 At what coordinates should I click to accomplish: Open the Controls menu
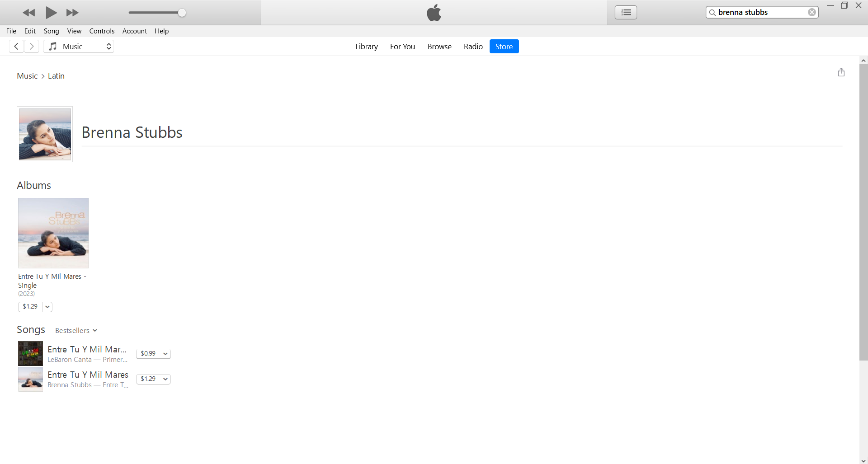tap(102, 31)
